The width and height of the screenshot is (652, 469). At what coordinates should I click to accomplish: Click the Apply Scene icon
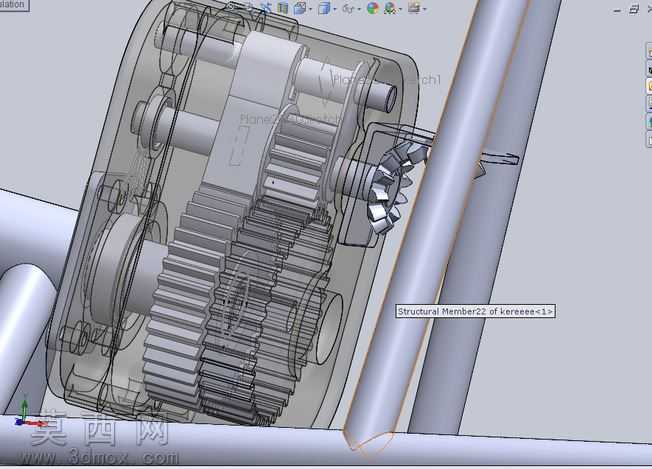[x=390, y=8]
